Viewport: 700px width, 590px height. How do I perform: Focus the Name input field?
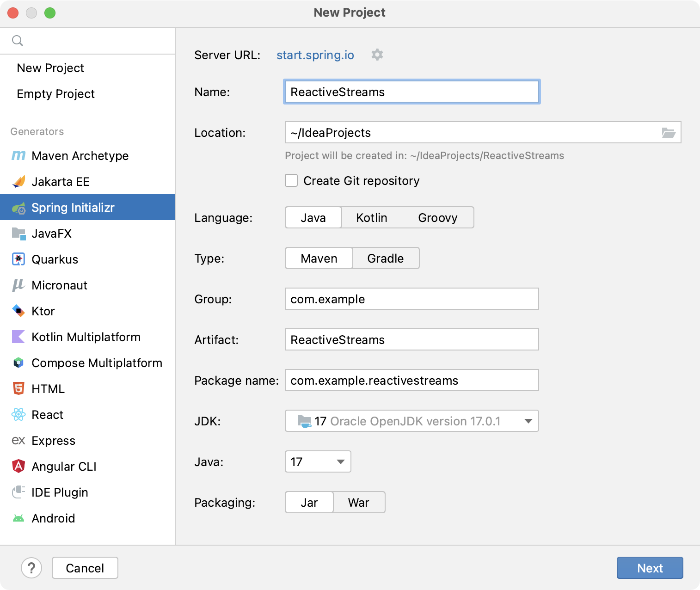pos(412,92)
